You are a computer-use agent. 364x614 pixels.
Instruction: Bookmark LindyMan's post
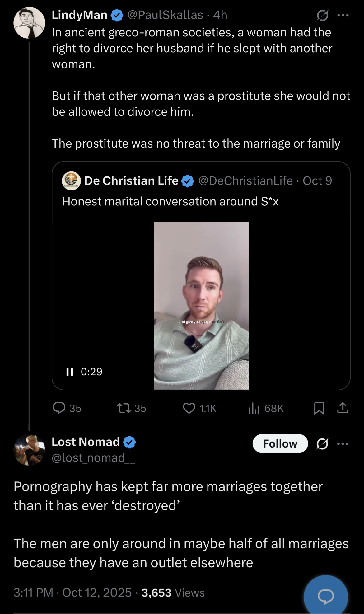319,408
